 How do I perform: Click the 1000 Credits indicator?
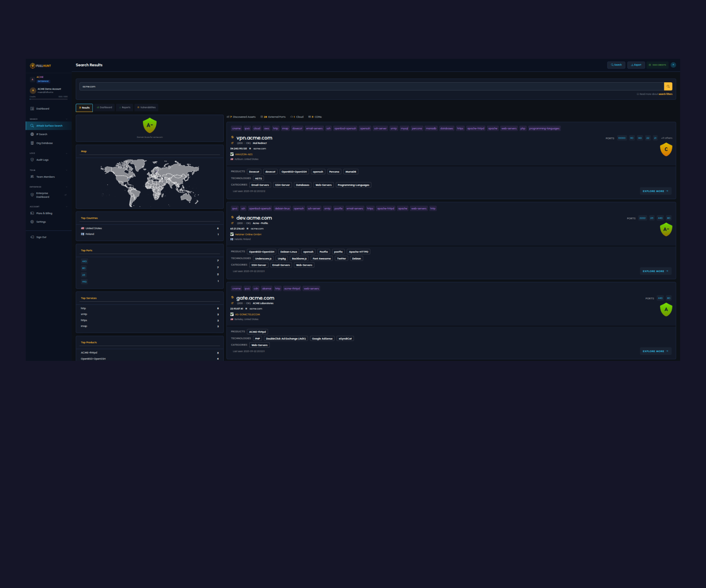pos(657,65)
